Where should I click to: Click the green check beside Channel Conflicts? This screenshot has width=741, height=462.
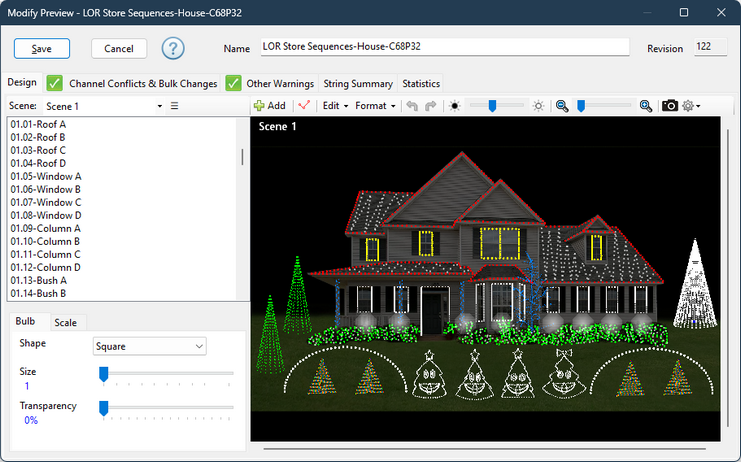tap(54, 84)
